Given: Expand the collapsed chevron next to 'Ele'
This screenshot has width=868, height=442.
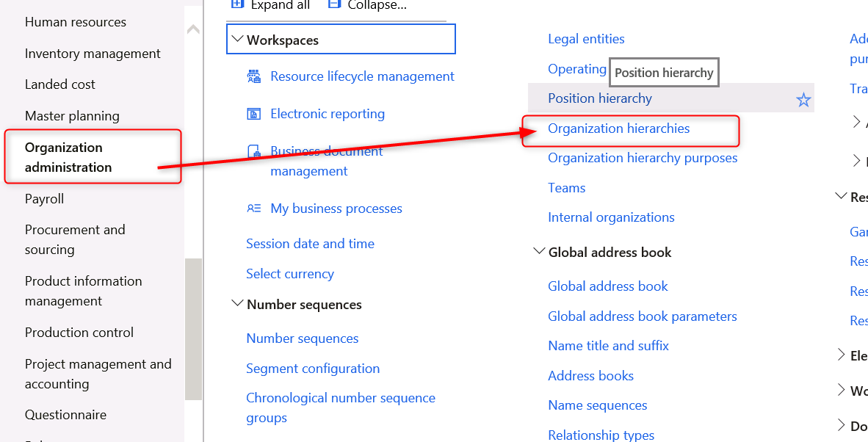Looking at the screenshot, I should coord(842,355).
